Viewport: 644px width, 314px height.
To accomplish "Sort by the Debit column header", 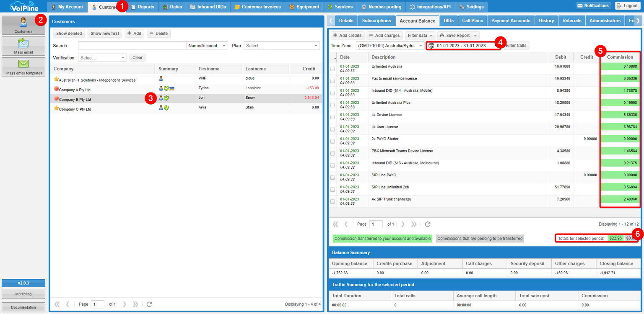I will [x=560, y=57].
